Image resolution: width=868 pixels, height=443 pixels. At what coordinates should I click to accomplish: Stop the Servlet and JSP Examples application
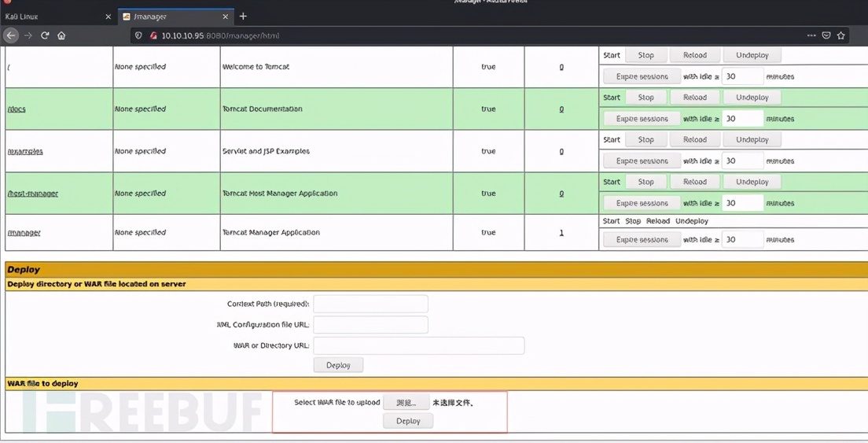pos(645,139)
